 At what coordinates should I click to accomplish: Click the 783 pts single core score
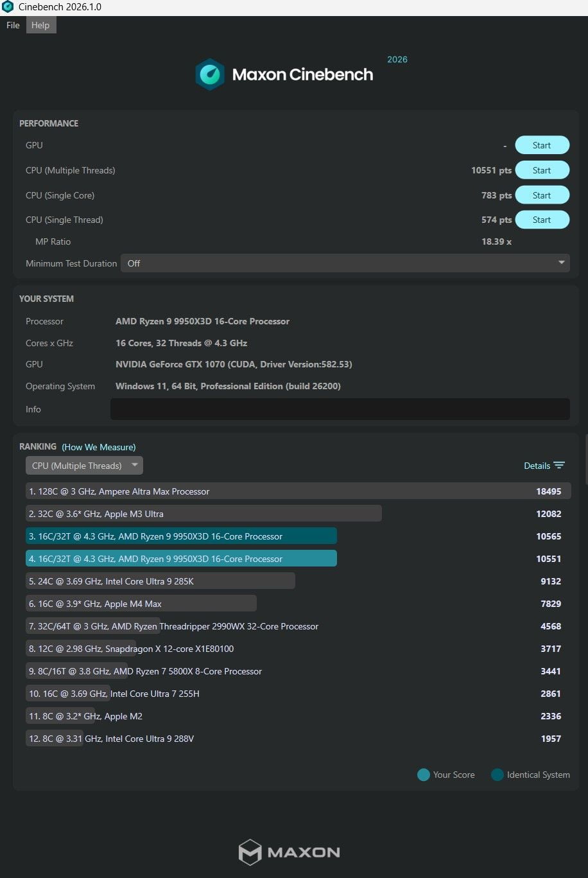pos(496,195)
